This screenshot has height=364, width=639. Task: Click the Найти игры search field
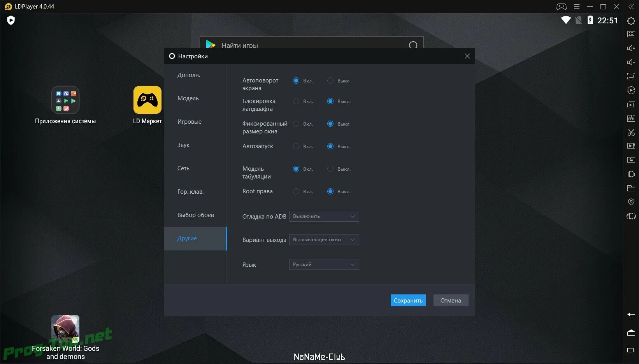[311, 43]
